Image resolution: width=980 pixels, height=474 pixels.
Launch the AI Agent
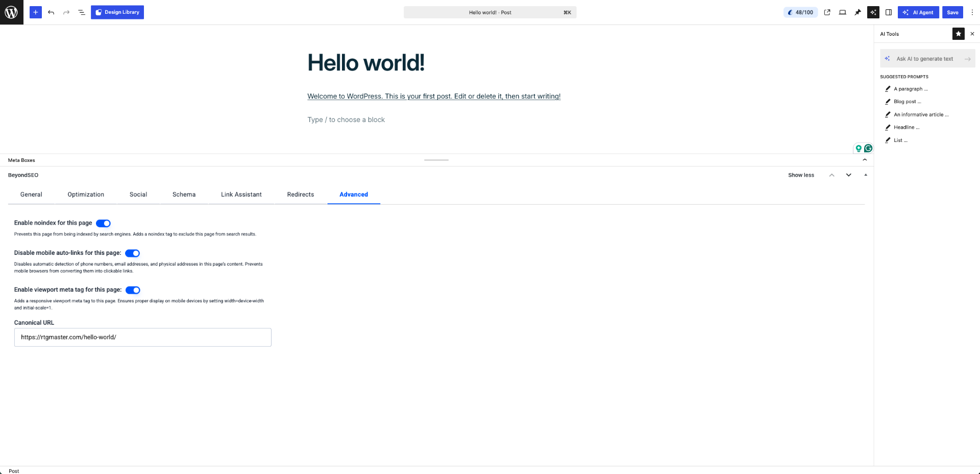coord(918,12)
